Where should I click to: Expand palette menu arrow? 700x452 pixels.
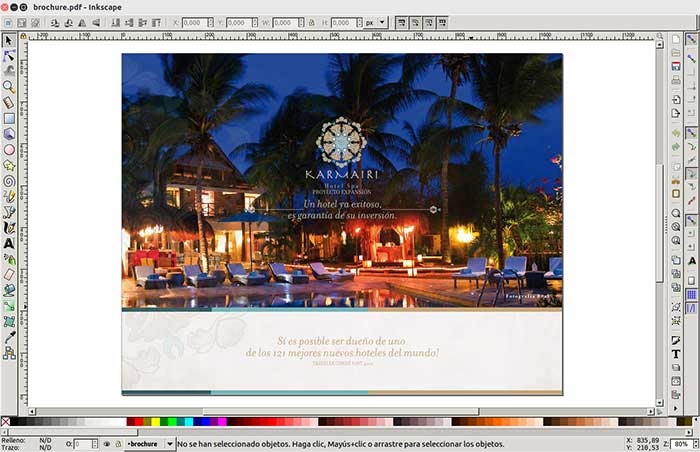pos(696,420)
